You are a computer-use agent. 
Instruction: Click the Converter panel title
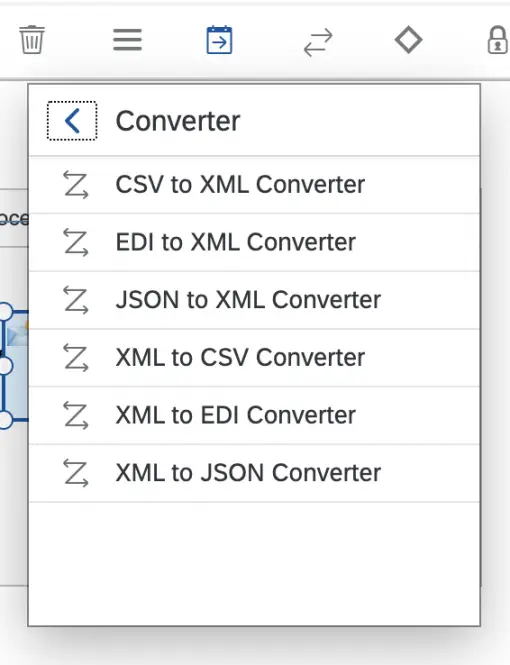(178, 121)
